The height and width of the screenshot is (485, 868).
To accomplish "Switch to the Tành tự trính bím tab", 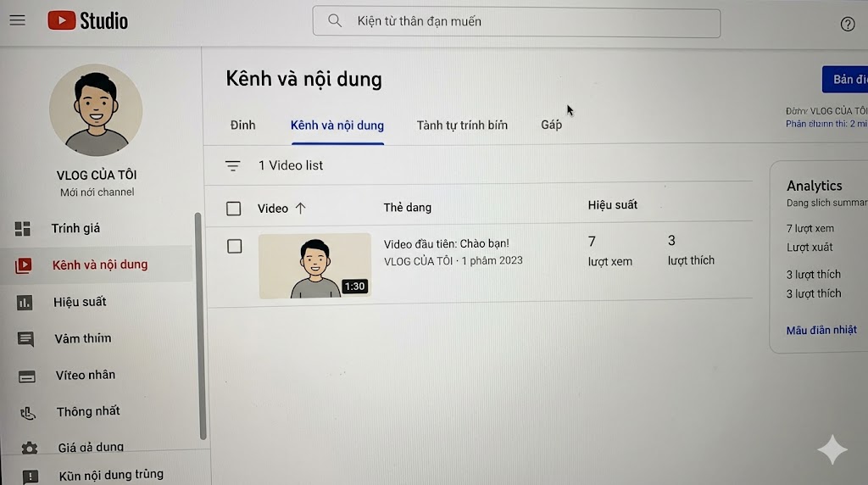I will (462, 125).
